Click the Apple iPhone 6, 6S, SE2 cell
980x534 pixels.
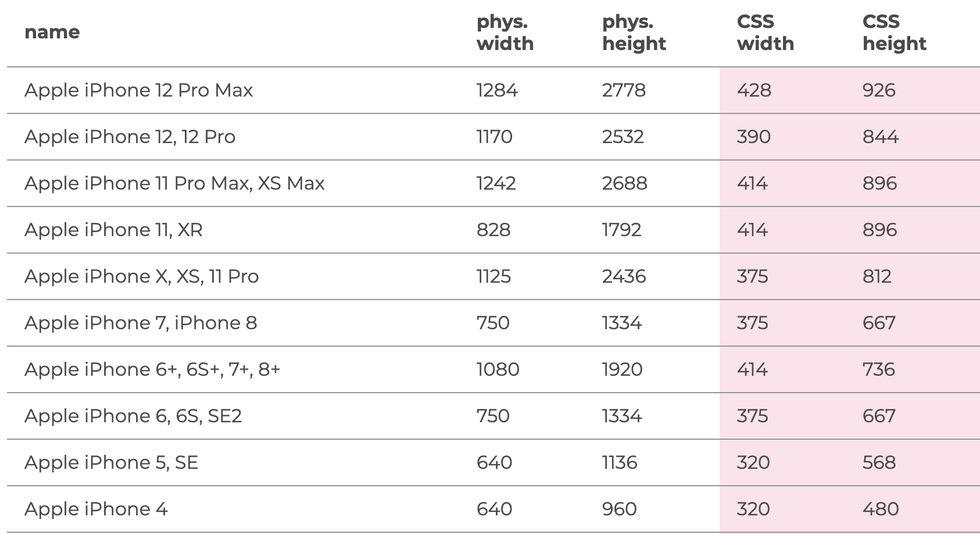(133, 416)
